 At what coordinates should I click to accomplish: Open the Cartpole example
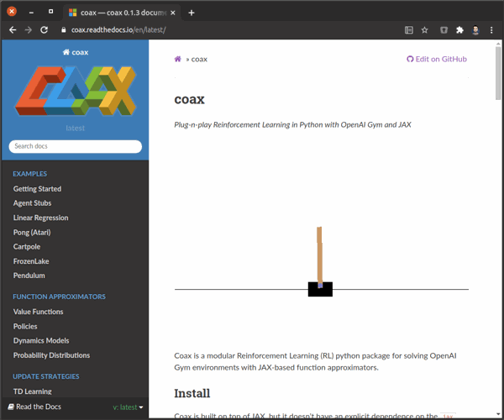pyautogui.click(x=27, y=247)
